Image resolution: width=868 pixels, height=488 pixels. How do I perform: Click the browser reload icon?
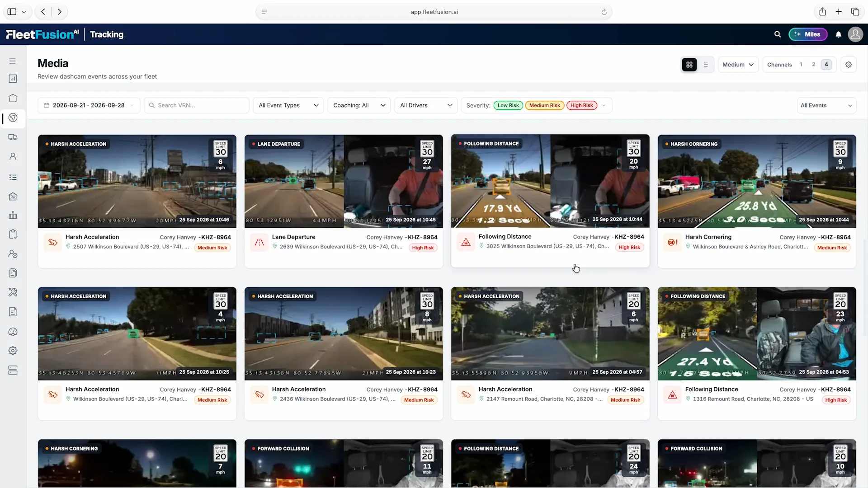604,12
